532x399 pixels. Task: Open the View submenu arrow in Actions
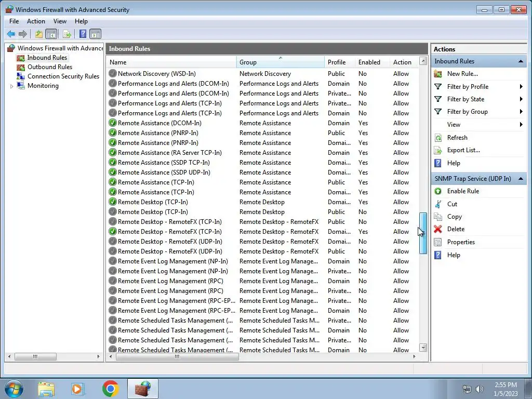click(x=521, y=125)
